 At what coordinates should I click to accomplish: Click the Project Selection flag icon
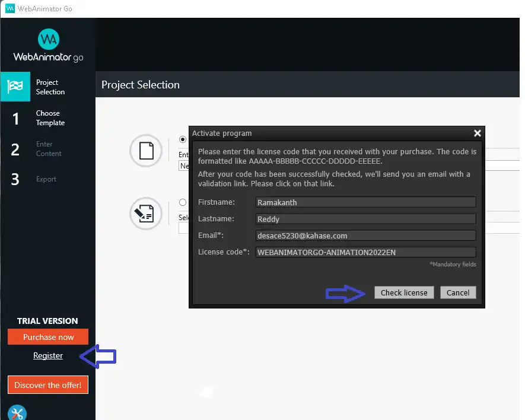point(15,87)
